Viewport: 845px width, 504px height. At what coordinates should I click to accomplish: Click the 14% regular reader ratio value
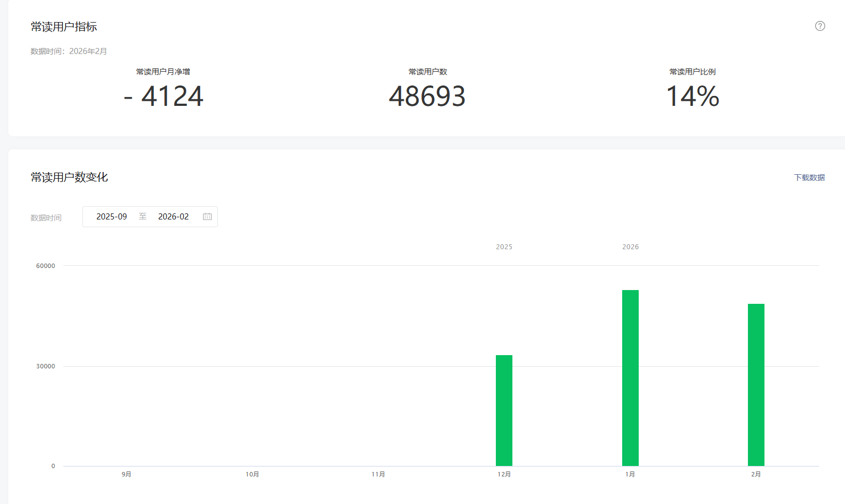[692, 96]
